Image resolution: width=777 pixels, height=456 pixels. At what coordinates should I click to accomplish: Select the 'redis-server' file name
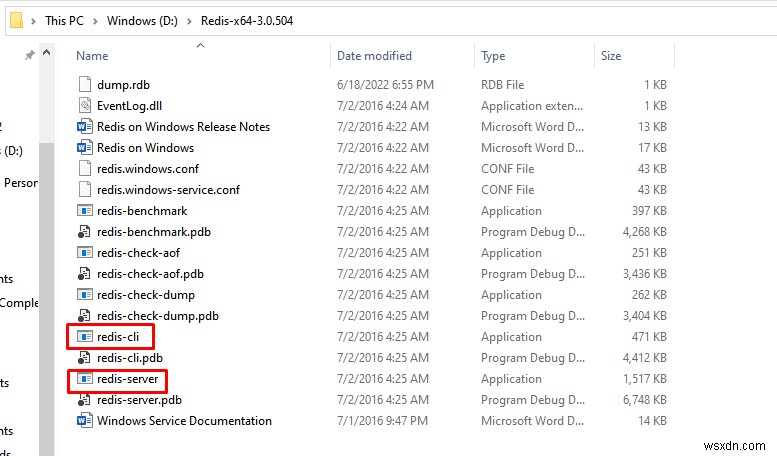[127, 379]
